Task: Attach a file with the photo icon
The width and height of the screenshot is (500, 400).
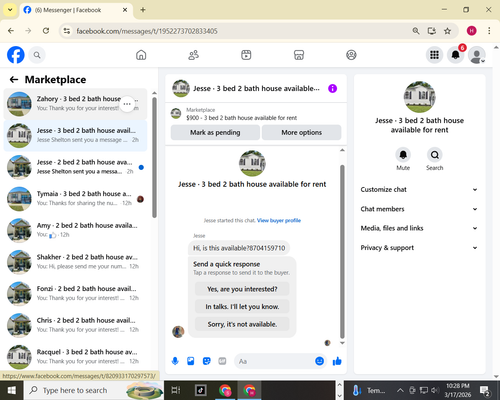Action: click(191, 361)
